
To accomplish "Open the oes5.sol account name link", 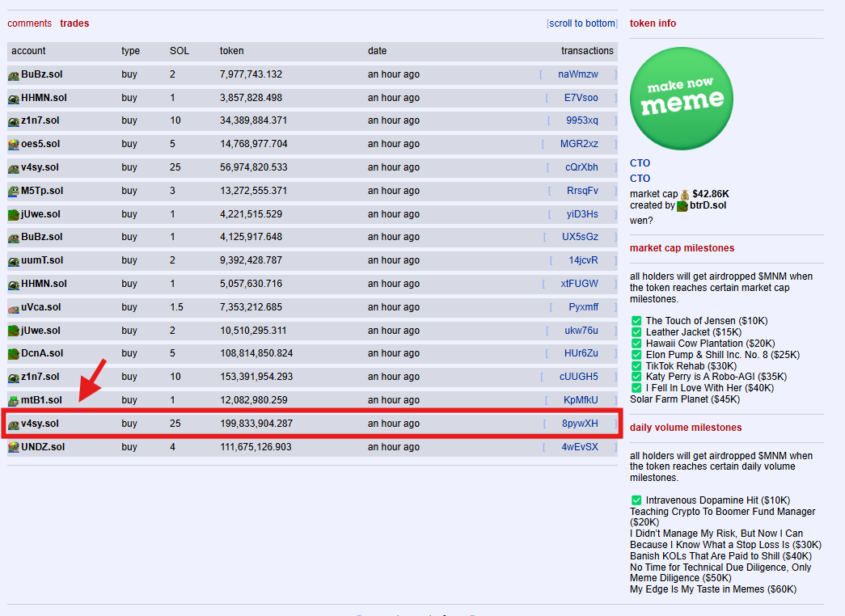I will pyautogui.click(x=40, y=144).
